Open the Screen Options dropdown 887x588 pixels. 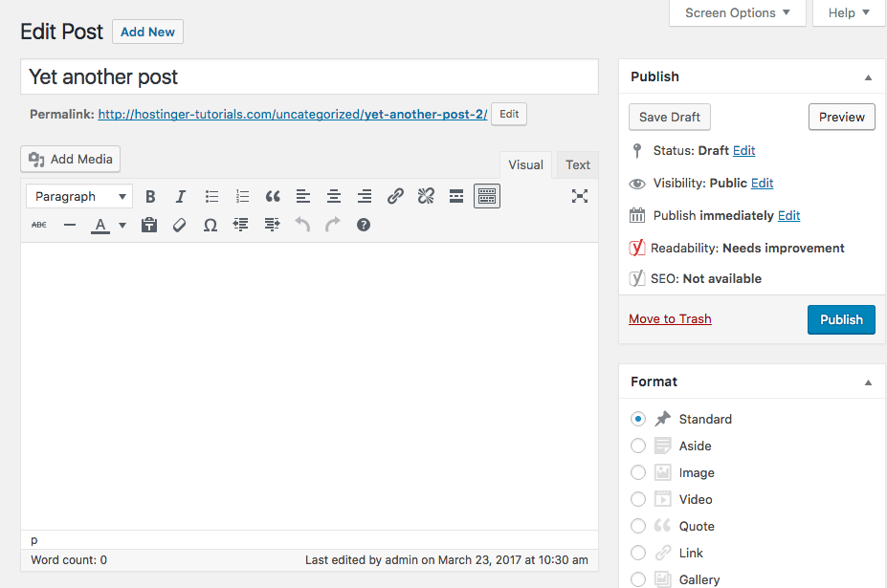pyautogui.click(x=737, y=12)
